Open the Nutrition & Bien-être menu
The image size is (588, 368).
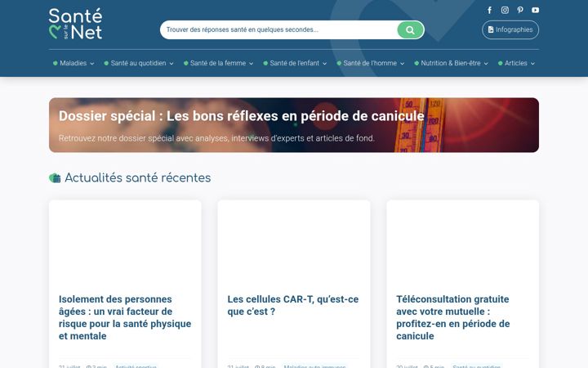pos(450,63)
